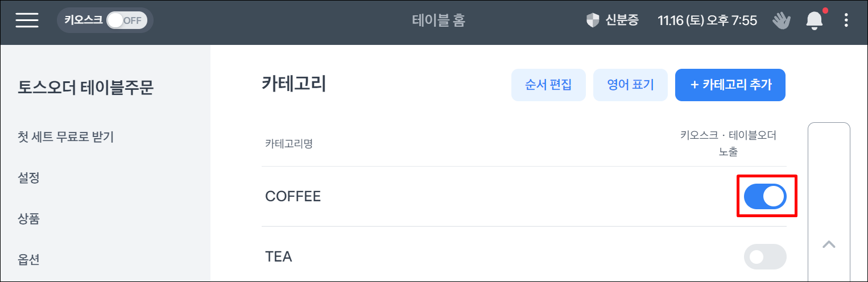868x282 pixels.
Task: Click the 토스오더 테이블주문 sidebar title
Action: point(86,88)
